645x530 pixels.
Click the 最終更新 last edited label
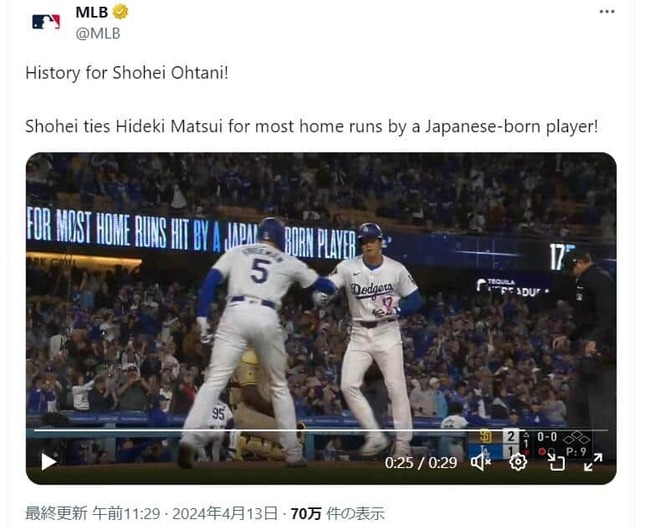point(56,514)
